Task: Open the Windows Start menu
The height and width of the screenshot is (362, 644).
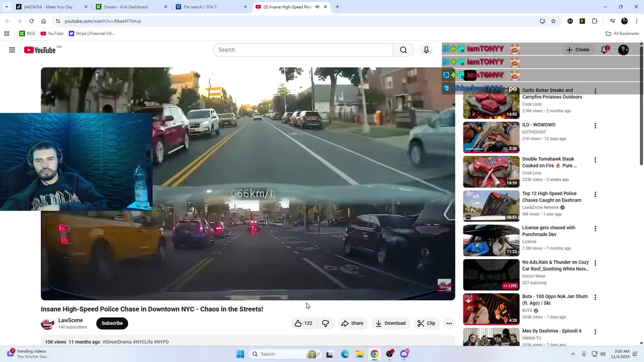Action: tap(240, 354)
